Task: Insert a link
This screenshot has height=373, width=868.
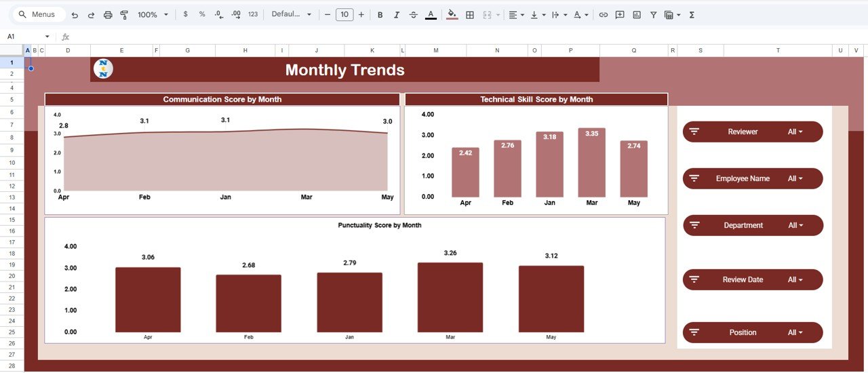Action: coord(603,14)
